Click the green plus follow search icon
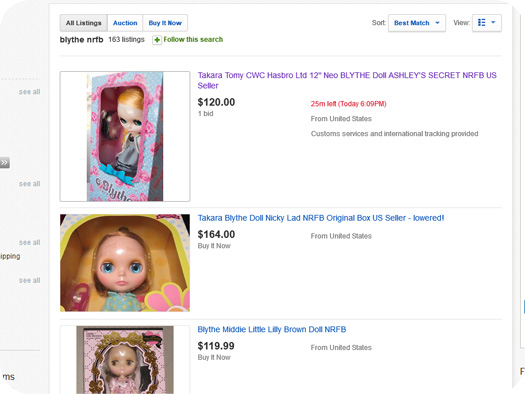This screenshot has width=525, height=394. [157, 40]
